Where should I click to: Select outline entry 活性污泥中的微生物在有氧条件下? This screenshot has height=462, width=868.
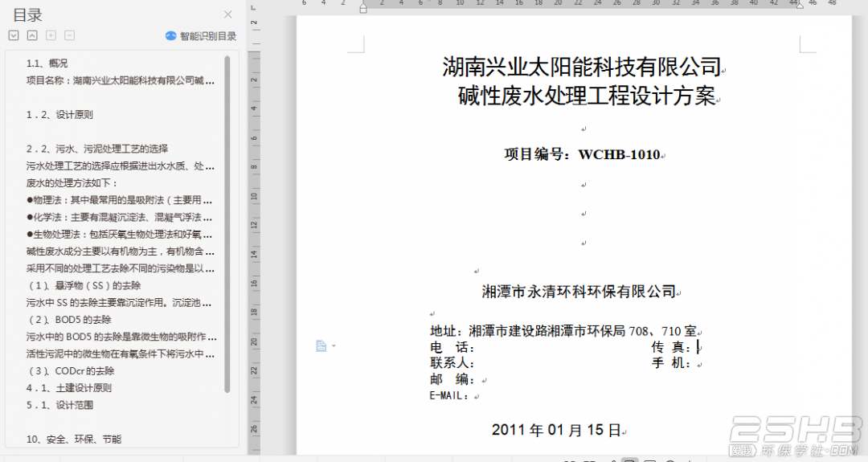[x=120, y=354]
